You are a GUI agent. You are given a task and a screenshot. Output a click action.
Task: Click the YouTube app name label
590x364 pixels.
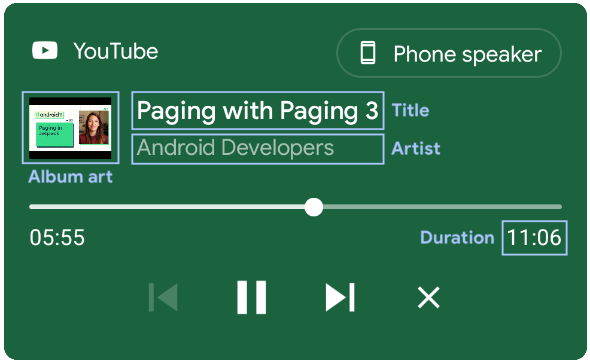(x=115, y=51)
